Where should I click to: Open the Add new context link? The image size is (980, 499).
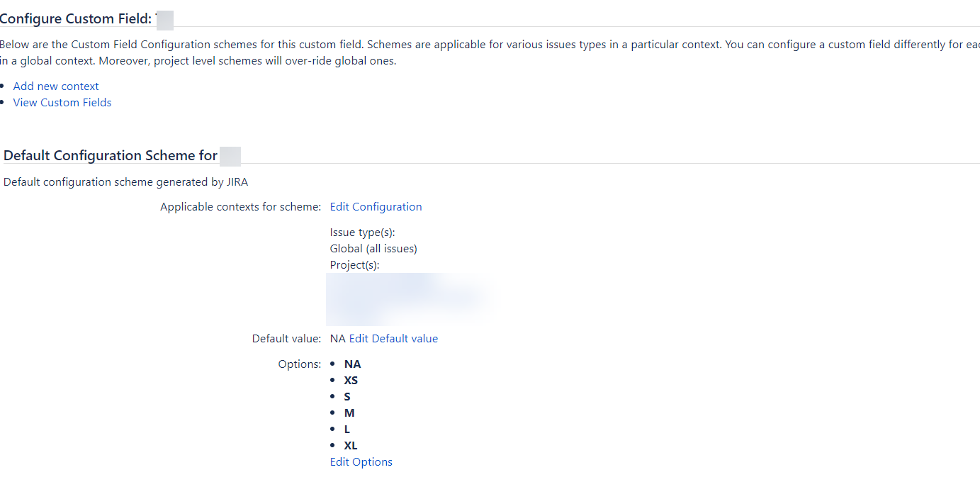[56, 86]
